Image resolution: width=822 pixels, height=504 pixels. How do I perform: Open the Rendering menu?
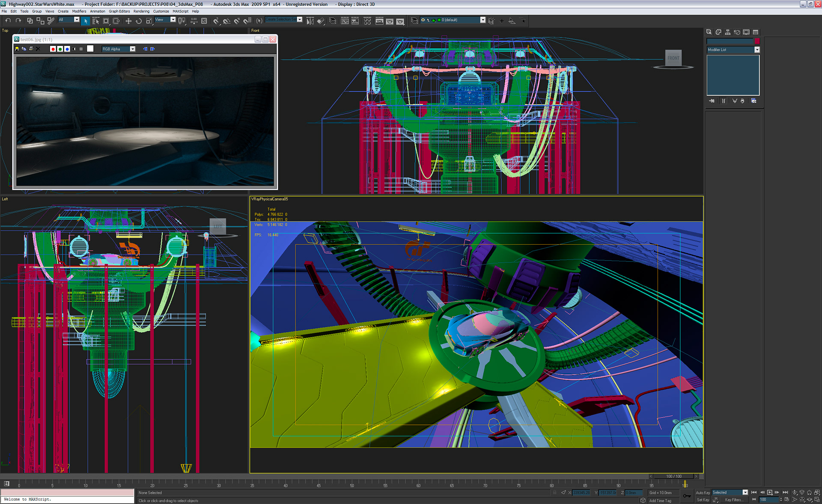[141, 12]
